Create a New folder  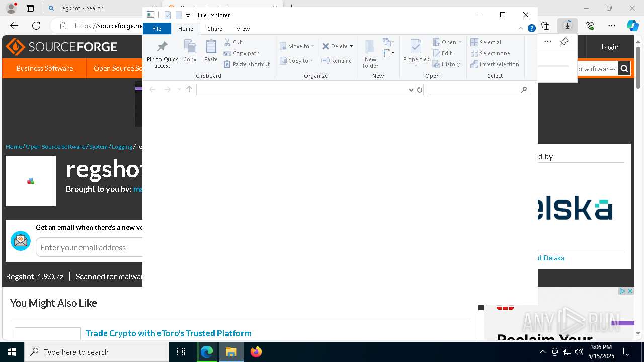(x=370, y=54)
